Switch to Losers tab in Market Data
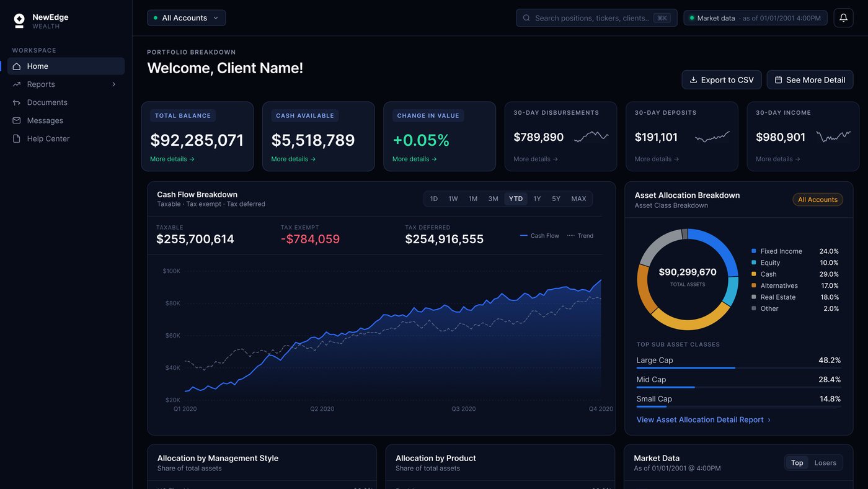The width and height of the screenshot is (868, 489). (x=825, y=462)
